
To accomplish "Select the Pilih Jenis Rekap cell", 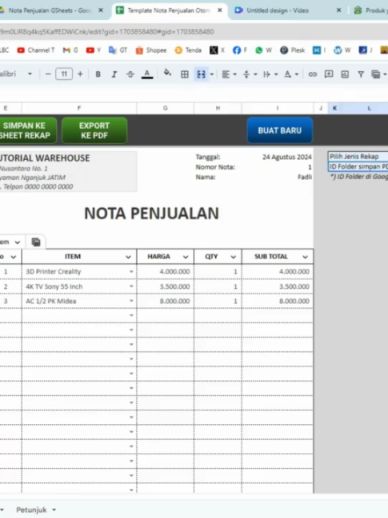I will click(x=358, y=156).
